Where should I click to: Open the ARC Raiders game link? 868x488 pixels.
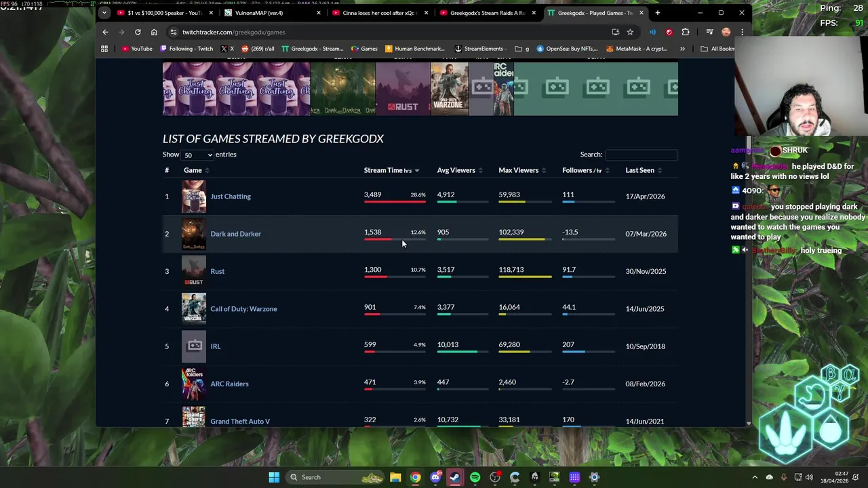[229, 384]
